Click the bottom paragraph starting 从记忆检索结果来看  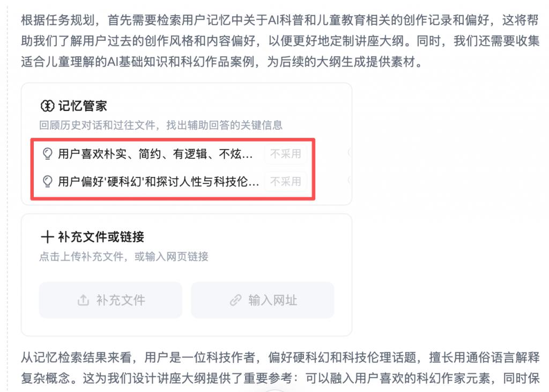click(x=280, y=368)
